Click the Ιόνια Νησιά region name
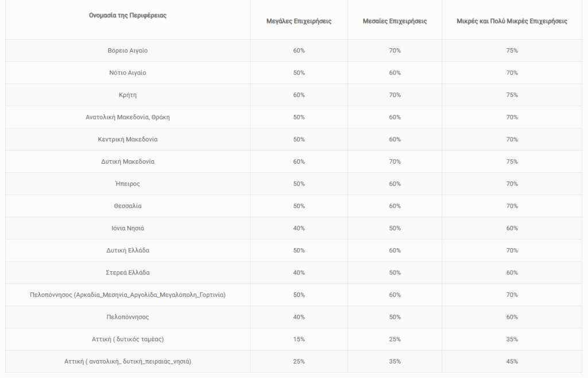 [127, 228]
